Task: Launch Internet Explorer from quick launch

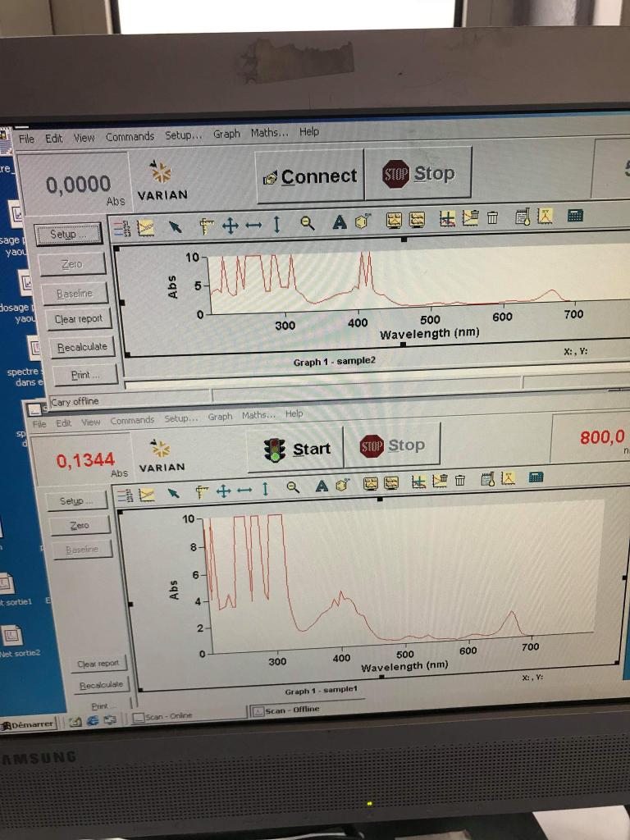Action: [93, 721]
